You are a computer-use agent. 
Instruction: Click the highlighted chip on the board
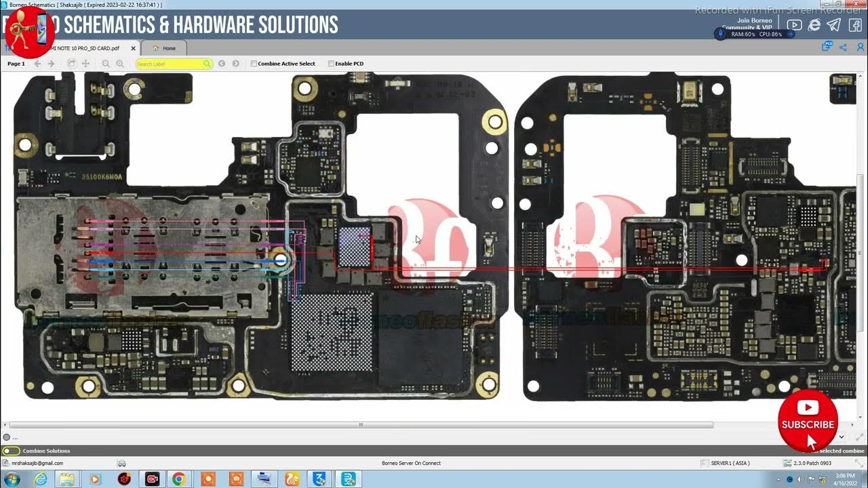(x=355, y=247)
